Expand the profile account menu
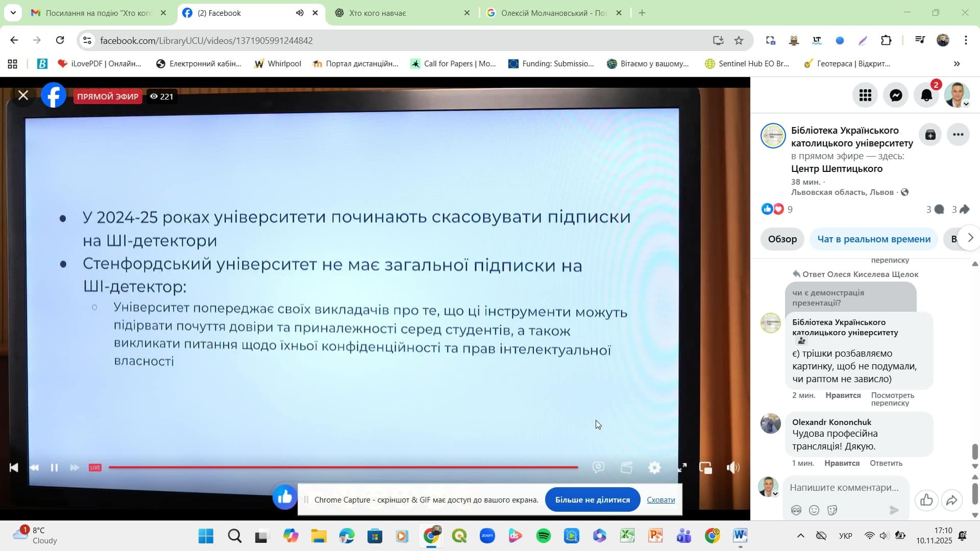This screenshot has width=980, height=551. (957, 95)
